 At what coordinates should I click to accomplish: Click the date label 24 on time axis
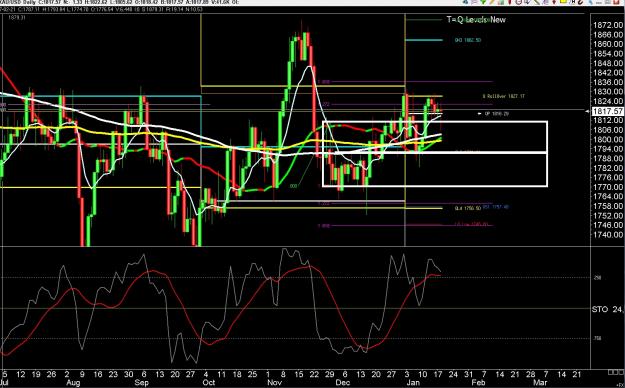[453, 375]
